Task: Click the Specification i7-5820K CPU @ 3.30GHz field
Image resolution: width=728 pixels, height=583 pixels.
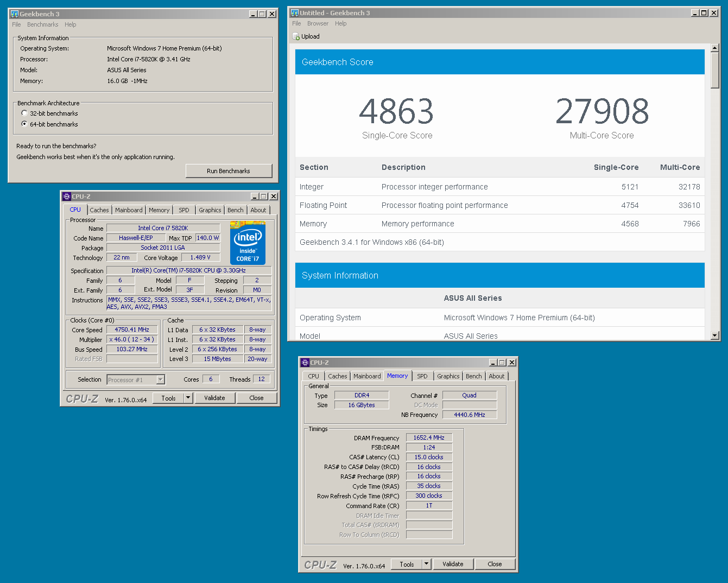Action: (x=188, y=270)
